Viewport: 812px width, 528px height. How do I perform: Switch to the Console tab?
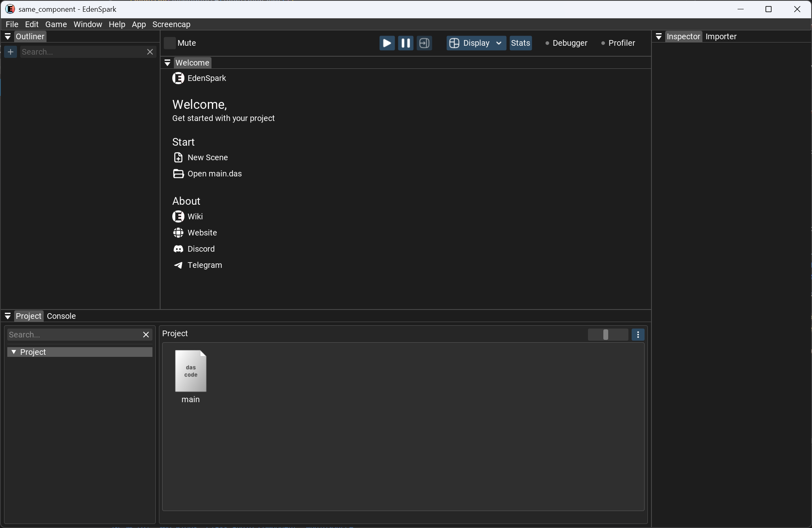(x=61, y=316)
